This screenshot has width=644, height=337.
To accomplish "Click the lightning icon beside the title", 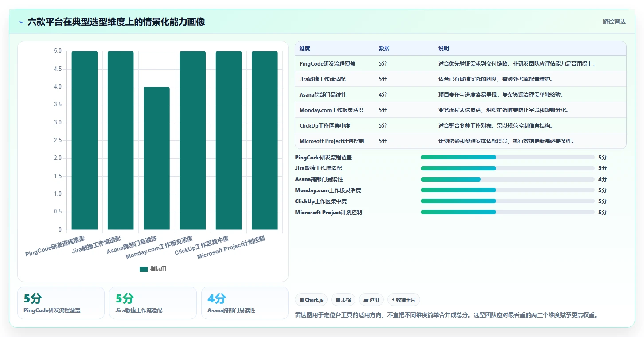I will (21, 22).
